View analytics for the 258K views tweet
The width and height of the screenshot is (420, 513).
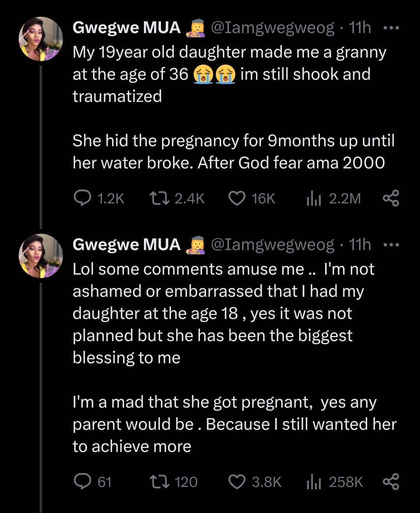click(313, 482)
